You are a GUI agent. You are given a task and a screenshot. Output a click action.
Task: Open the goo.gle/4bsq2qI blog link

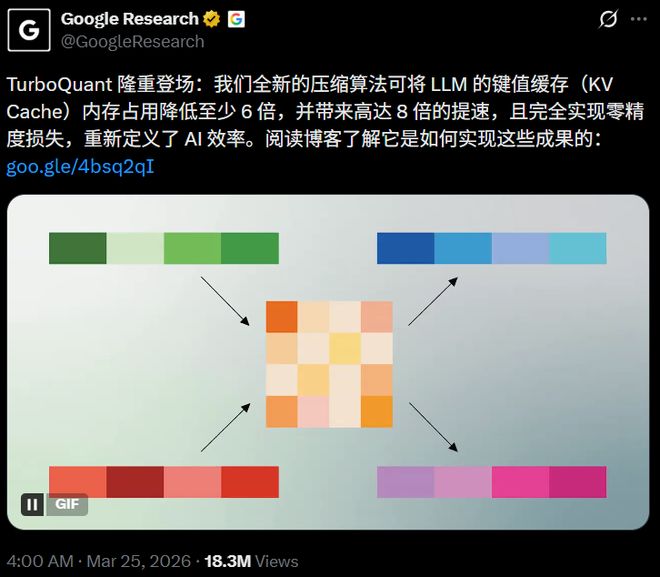80,166
